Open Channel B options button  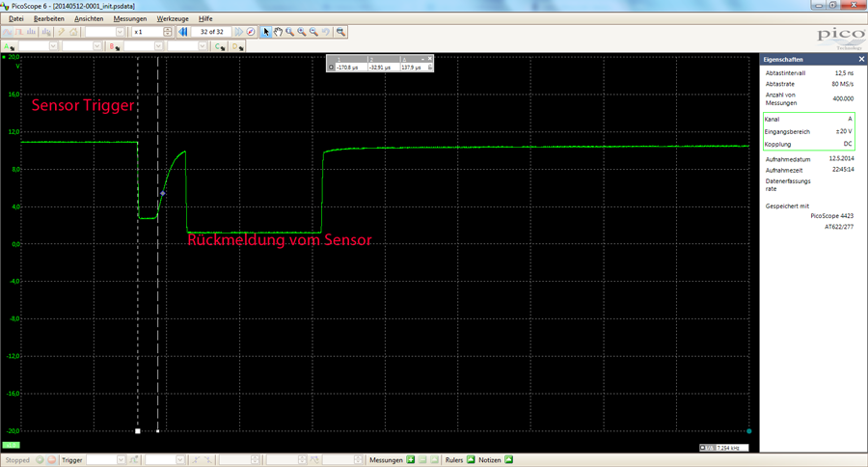(x=115, y=46)
